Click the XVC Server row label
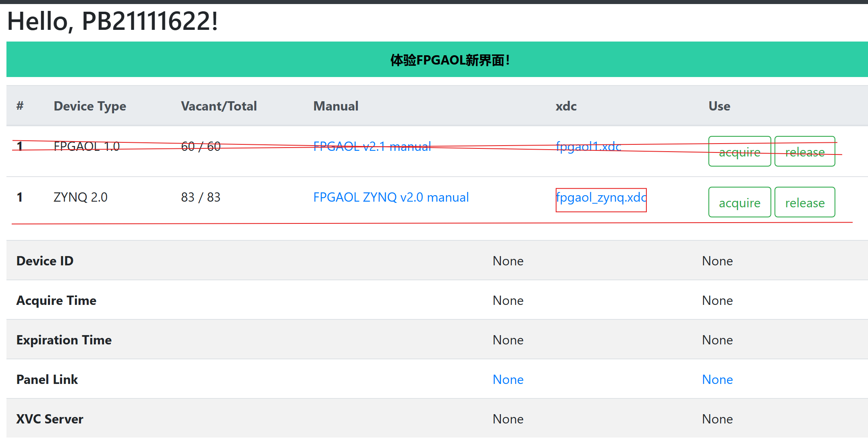 click(x=50, y=419)
